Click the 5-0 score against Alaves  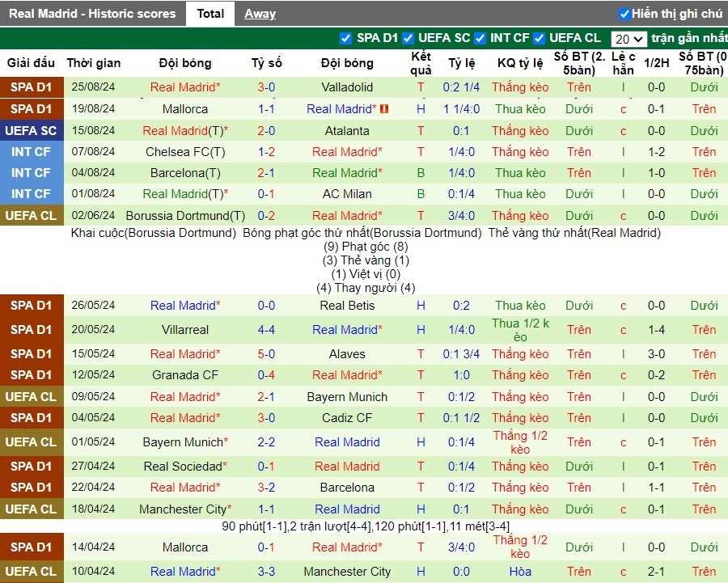pyautogui.click(x=266, y=354)
